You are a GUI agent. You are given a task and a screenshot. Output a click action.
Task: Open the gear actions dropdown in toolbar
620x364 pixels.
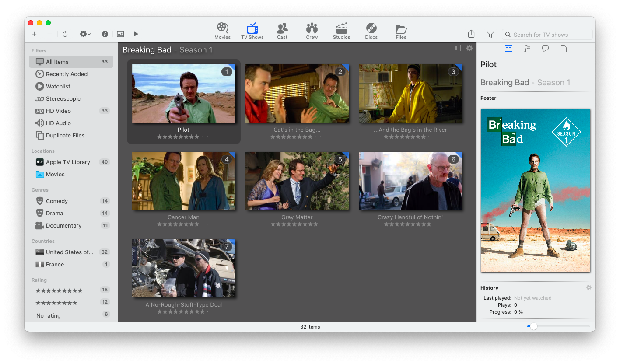85,34
